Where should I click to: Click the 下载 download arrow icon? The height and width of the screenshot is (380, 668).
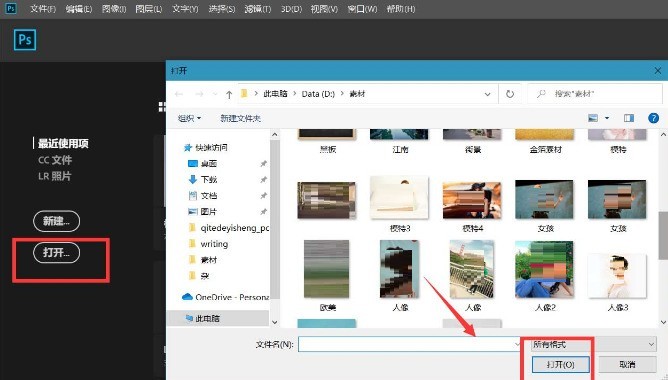pos(193,179)
